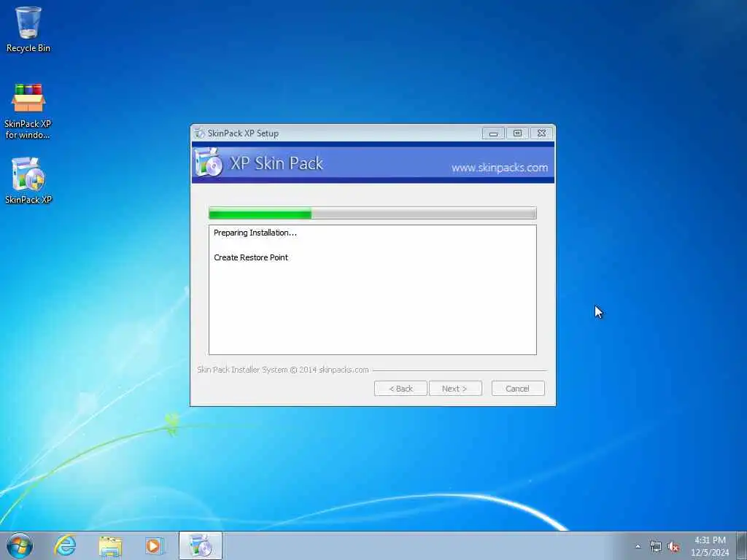Click the 'XP Skin Pack' banner title
747x560 pixels.
(276, 163)
